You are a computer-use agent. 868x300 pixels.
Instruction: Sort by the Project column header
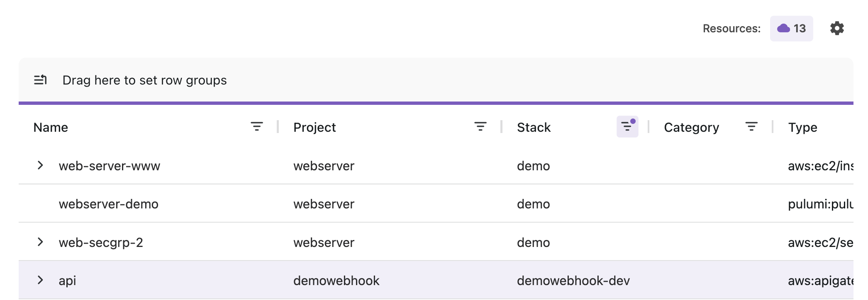[315, 127]
